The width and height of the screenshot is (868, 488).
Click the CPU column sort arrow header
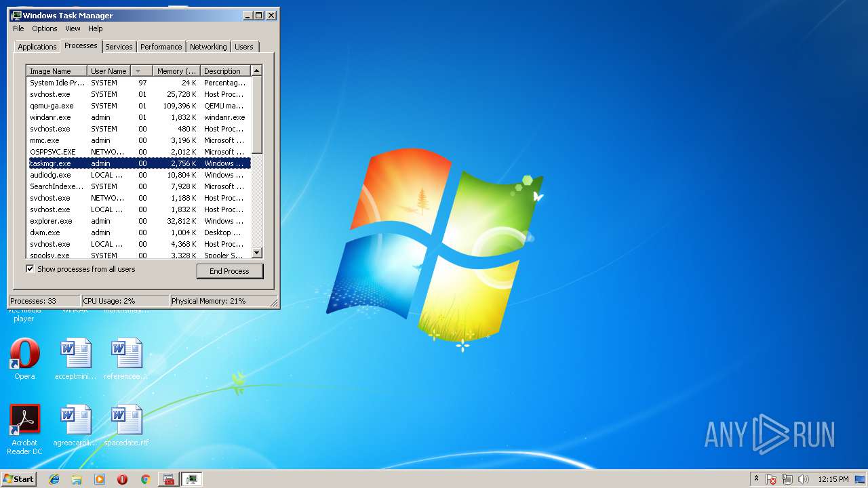(x=141, y=71)
